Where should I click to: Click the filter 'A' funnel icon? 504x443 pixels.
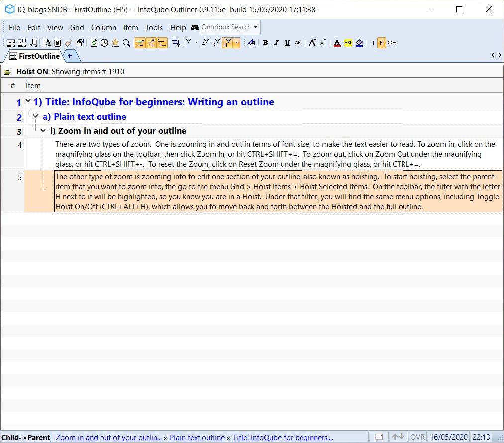click(x=205, y=43)
